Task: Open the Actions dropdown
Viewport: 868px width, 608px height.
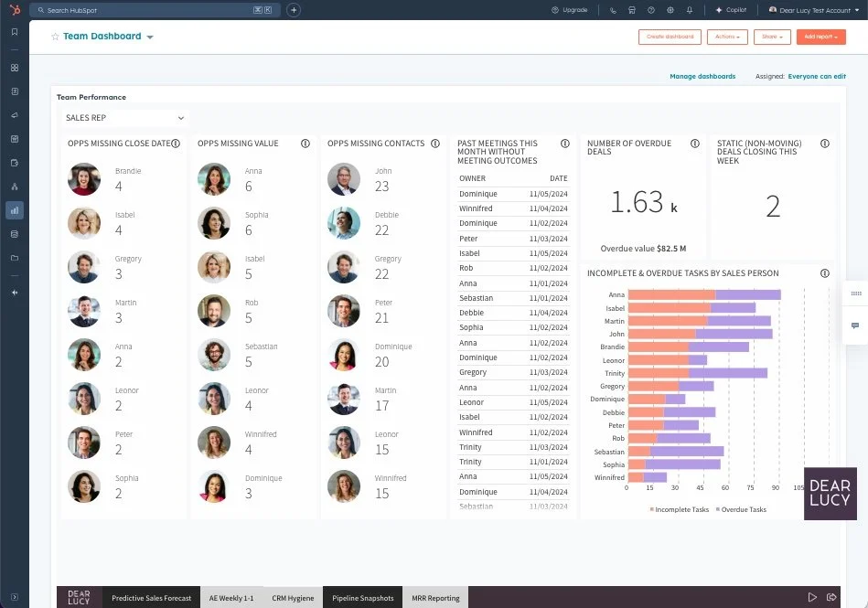Action: 727,37
